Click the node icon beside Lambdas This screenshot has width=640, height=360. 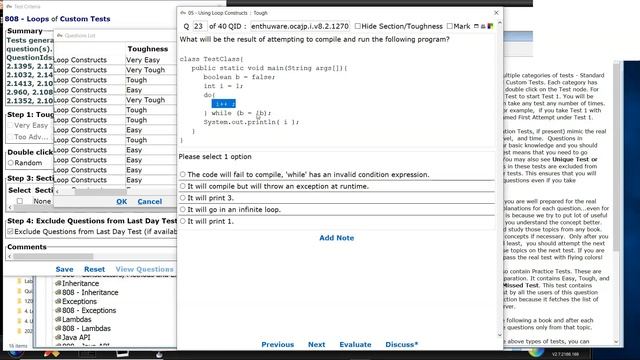[58, 319]
